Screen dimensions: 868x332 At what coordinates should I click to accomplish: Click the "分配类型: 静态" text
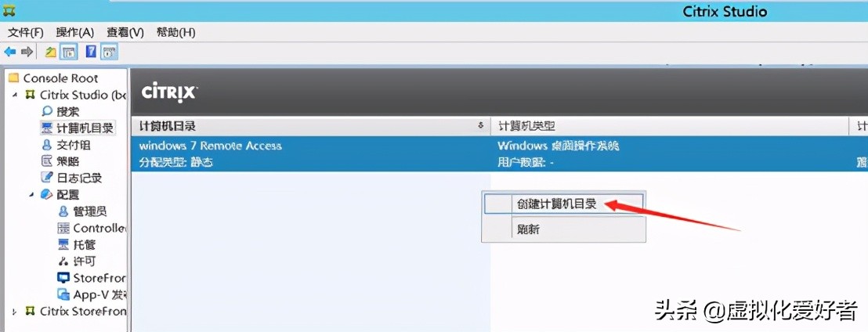coord(176,163)
